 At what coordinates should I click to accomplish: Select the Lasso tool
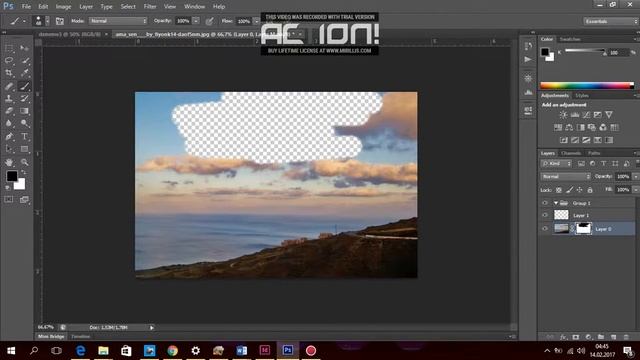9,60
